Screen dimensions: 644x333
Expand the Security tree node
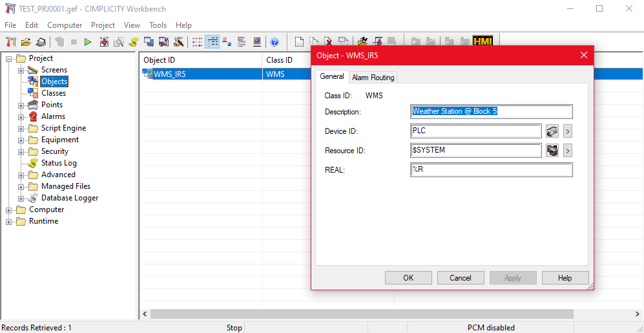click(21, 152)
